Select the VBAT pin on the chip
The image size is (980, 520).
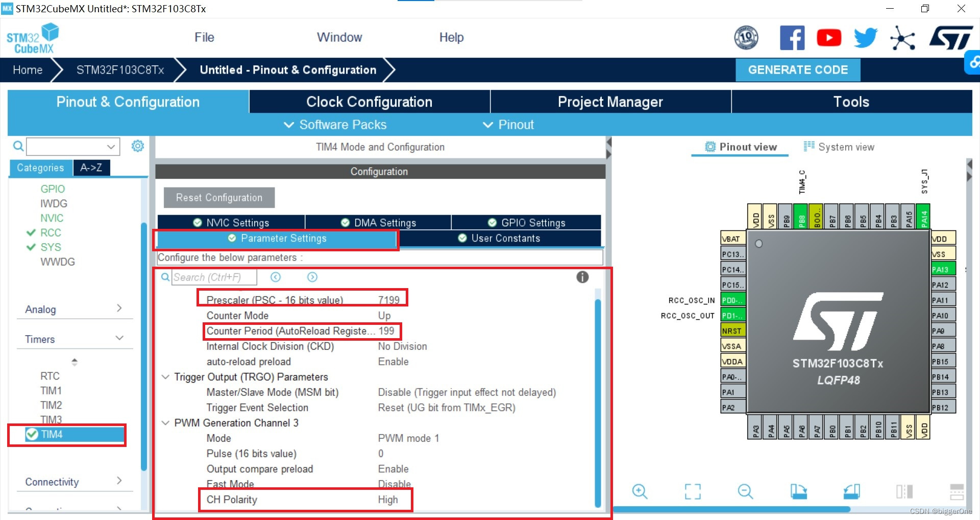tap(733, 239)
